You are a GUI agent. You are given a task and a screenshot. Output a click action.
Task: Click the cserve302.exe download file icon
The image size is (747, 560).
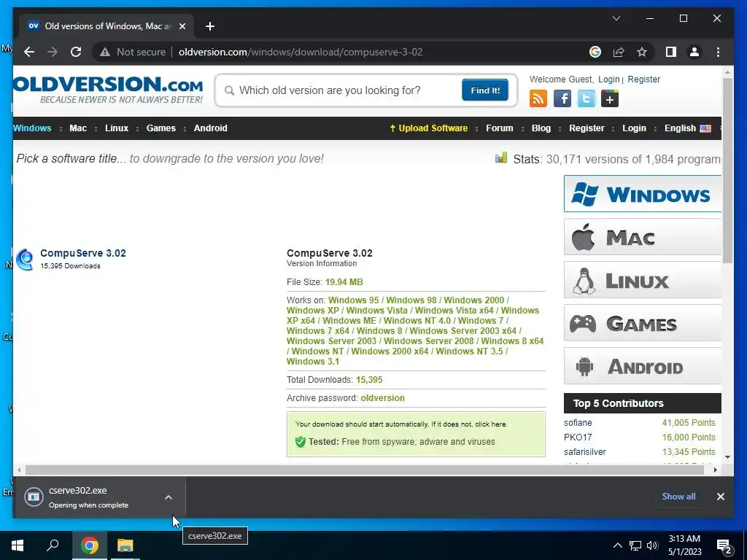(x=34, y=497)
